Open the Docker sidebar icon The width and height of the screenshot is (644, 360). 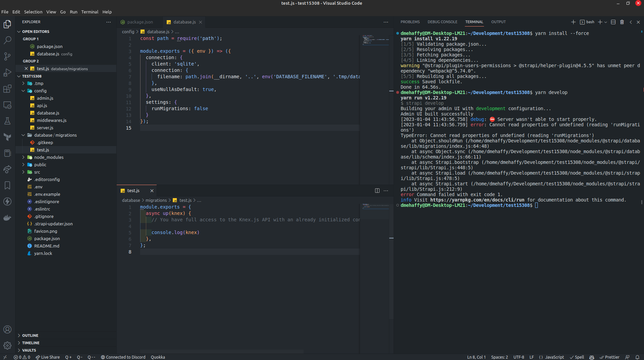tap(7, 218)
